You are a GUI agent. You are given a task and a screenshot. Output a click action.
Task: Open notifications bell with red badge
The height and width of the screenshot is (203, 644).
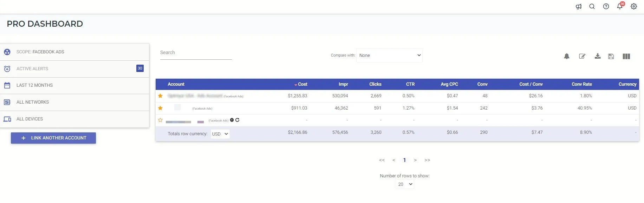[x=620, y=6]
